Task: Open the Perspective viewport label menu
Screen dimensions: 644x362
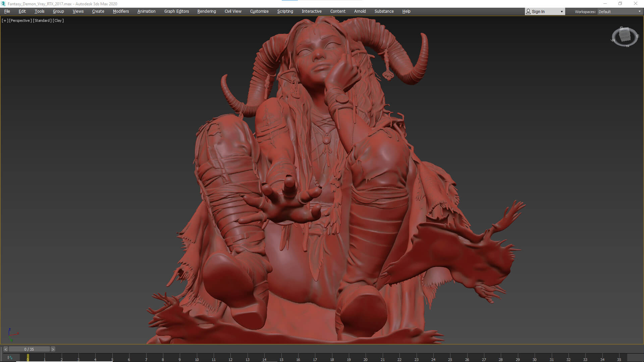Action: [x=20, y=20]
